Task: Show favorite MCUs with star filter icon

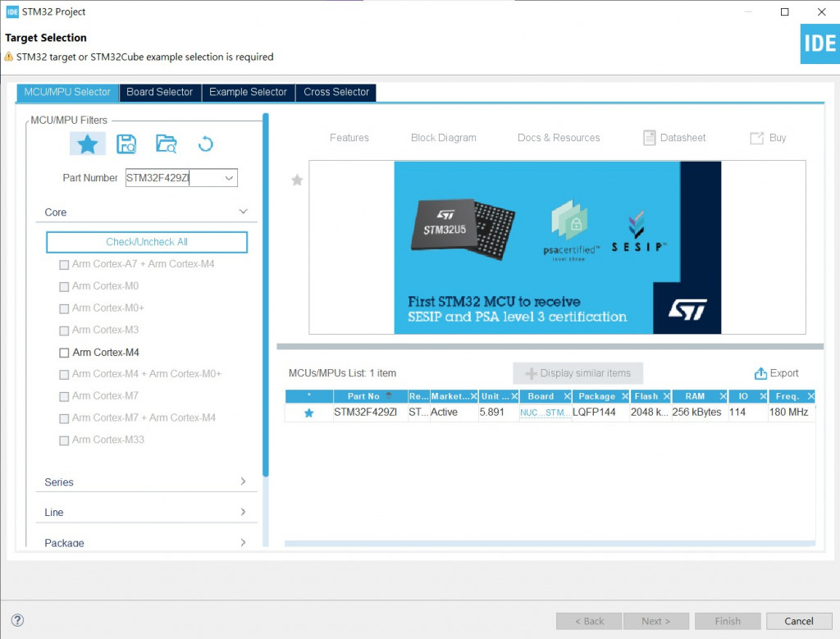Action: pyautogui.click(x=87, y=144)
